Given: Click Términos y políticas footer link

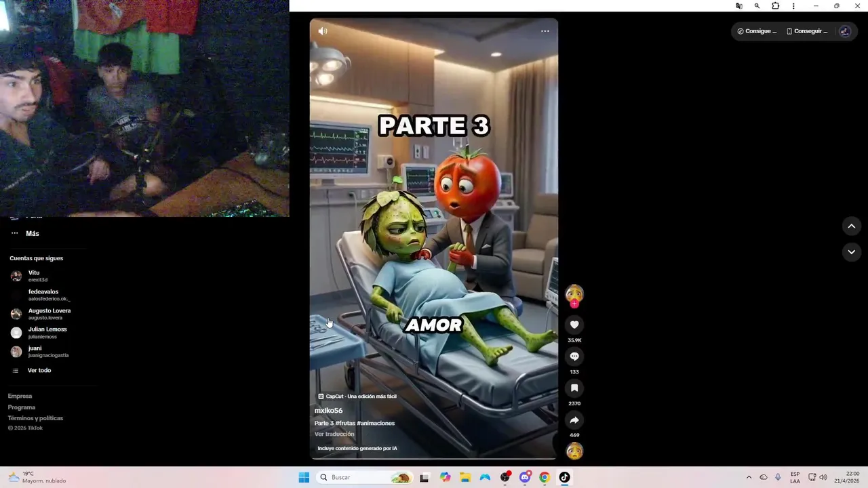Looking at the screenshot, I should 35,418.
